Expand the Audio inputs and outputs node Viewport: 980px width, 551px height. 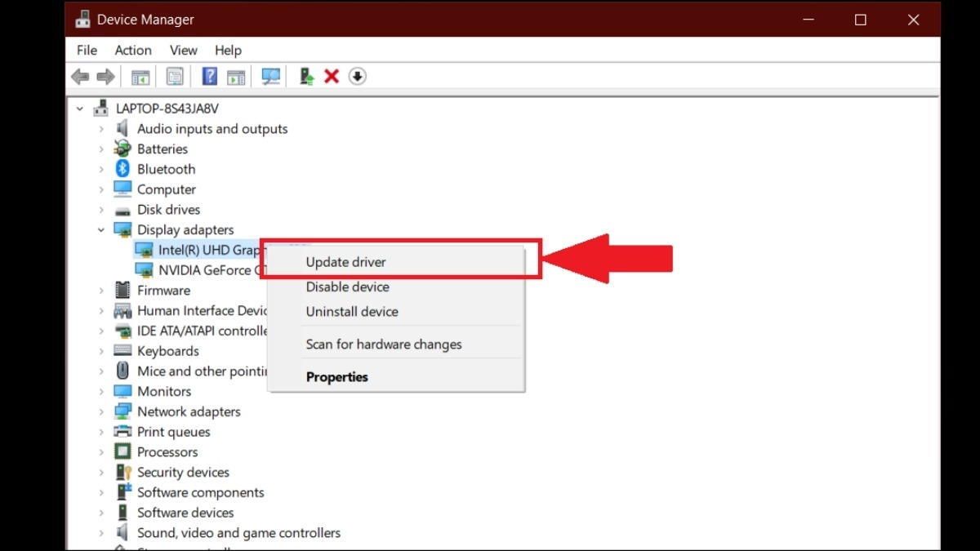click(x=101, y=129)
